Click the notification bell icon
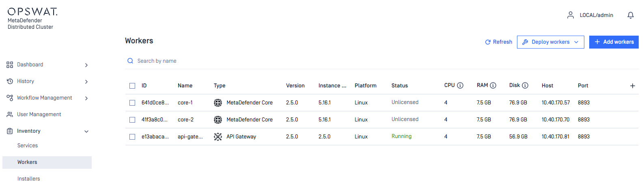The image size is (644, 187). [x=630, y=15]
